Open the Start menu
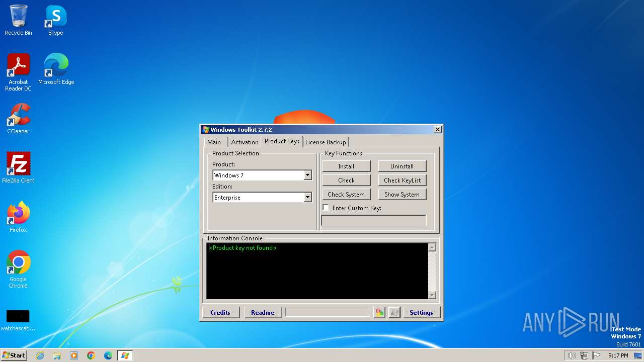The width and height of the screenshot is (644, 362). 14,355
